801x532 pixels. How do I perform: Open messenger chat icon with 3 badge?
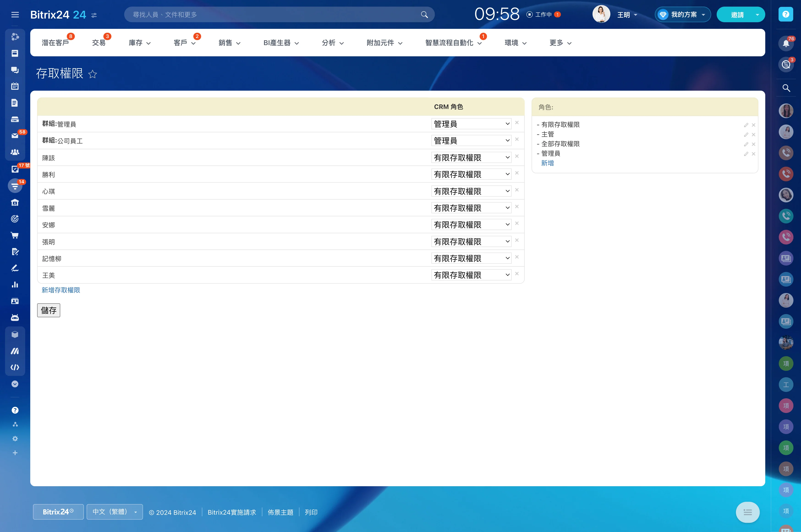click(786, 65)
